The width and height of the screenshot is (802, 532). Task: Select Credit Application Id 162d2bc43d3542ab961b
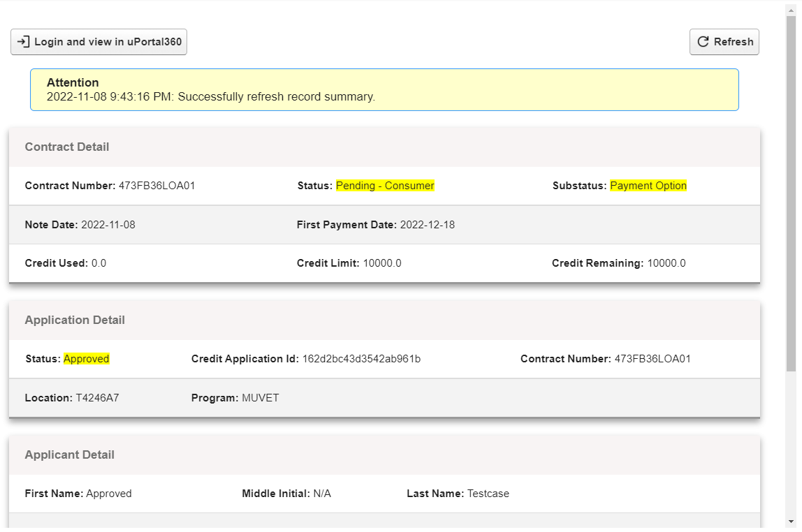point(362,359)
